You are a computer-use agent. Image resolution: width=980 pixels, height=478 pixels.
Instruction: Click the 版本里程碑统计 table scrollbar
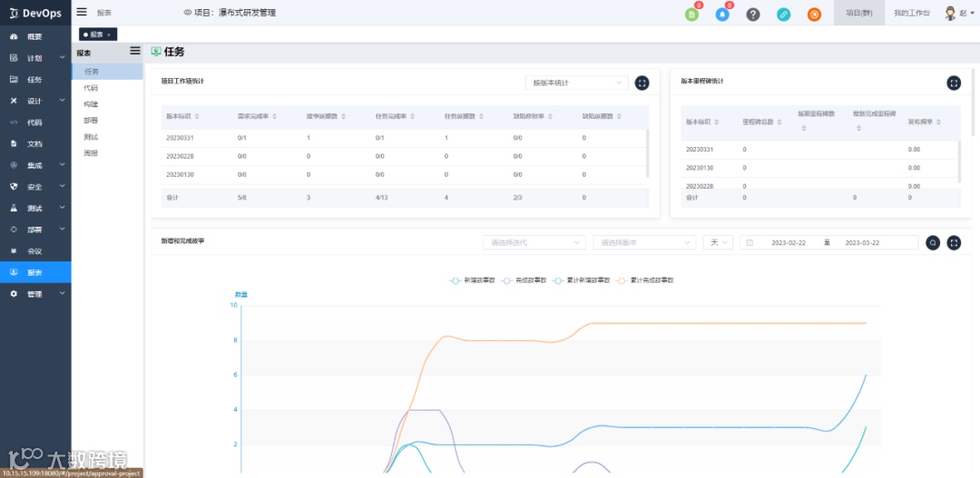click(x=960, y=161)
